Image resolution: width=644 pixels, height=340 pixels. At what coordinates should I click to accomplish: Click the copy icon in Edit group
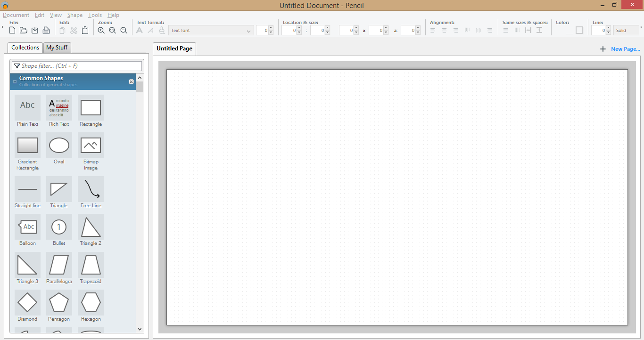(x=62, y=31)
